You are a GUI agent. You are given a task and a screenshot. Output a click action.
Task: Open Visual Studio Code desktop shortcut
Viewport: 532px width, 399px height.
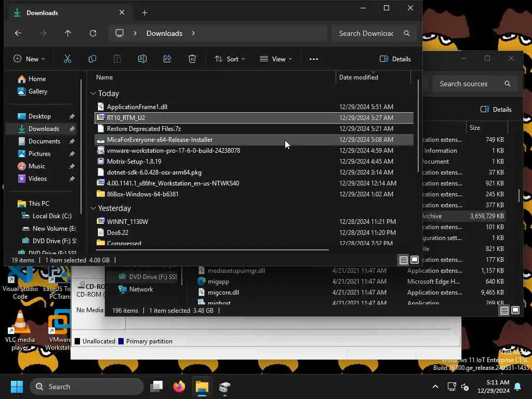pos(20,283)
